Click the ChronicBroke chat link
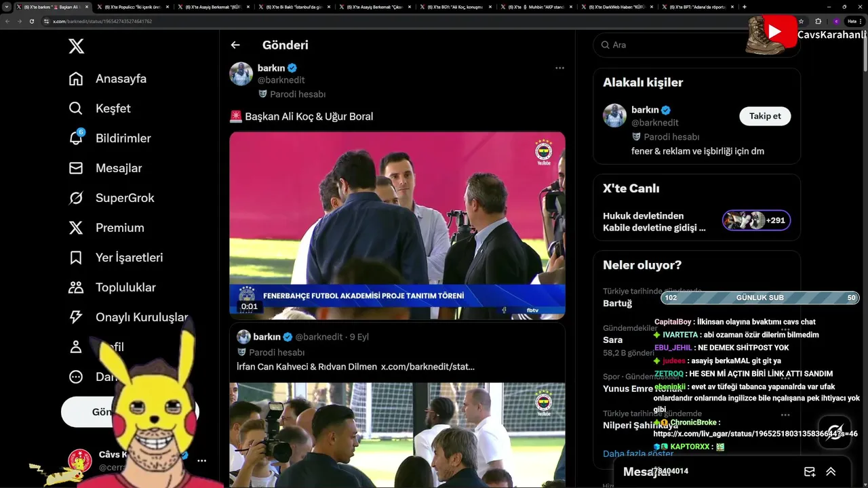The width and height of the screenshot is (868, 488). coord(755,434)
